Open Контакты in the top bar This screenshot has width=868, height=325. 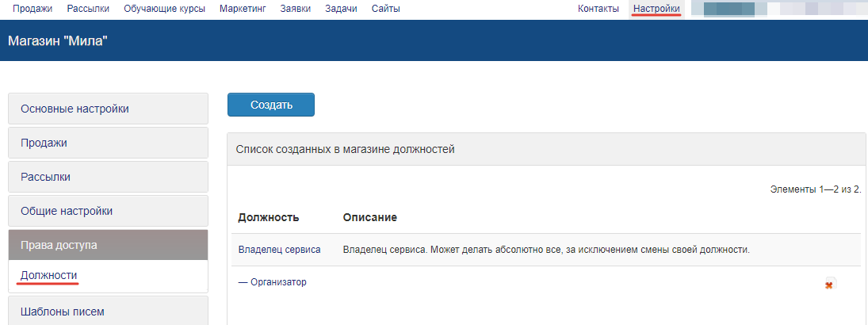pos(598,9)
